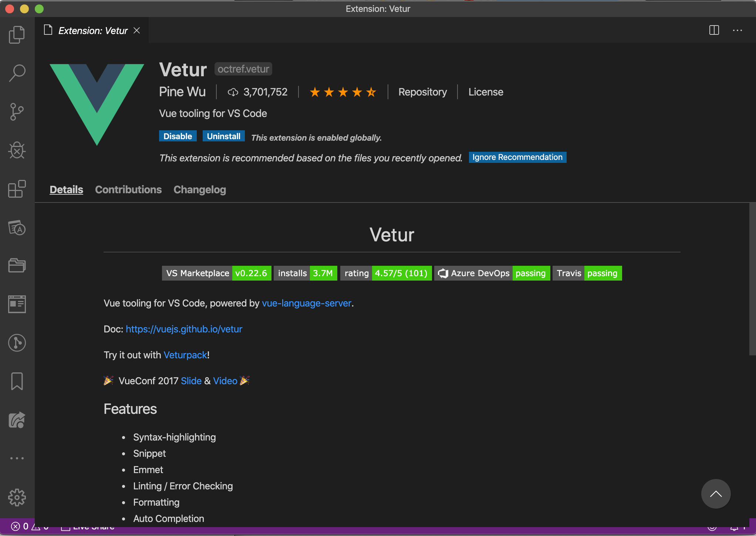Open Settings via the gear icon
Viewport: 756px width, 536px height.
(x=17, y=498)
